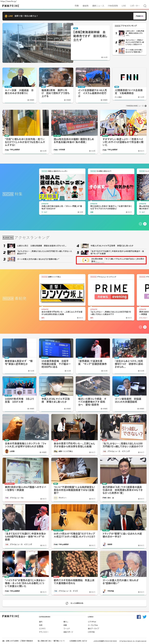Open the 特集 menu item

coord(77,6)
